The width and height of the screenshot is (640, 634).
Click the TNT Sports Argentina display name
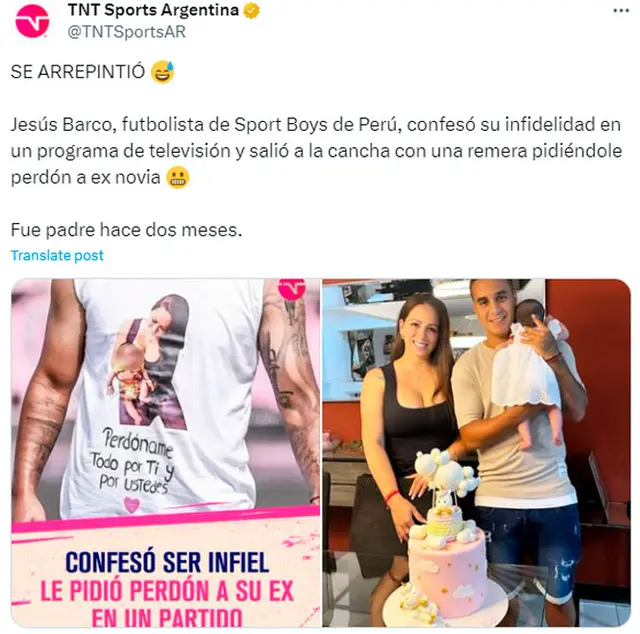pyautogui.click(x=153, y=10)
